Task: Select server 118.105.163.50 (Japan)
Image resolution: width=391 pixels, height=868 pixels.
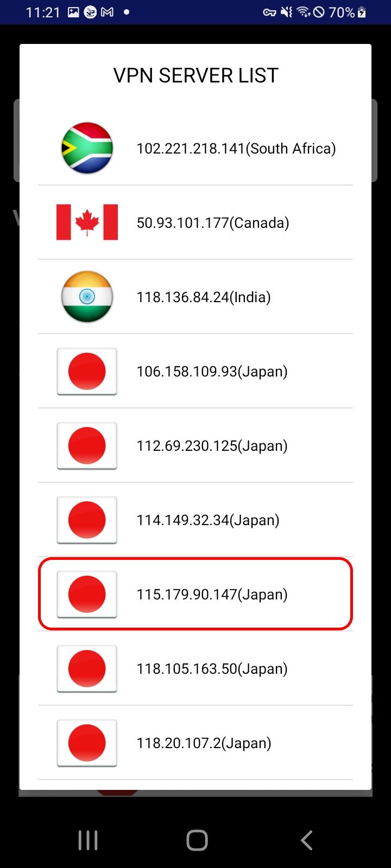Action: pos(195,668)
